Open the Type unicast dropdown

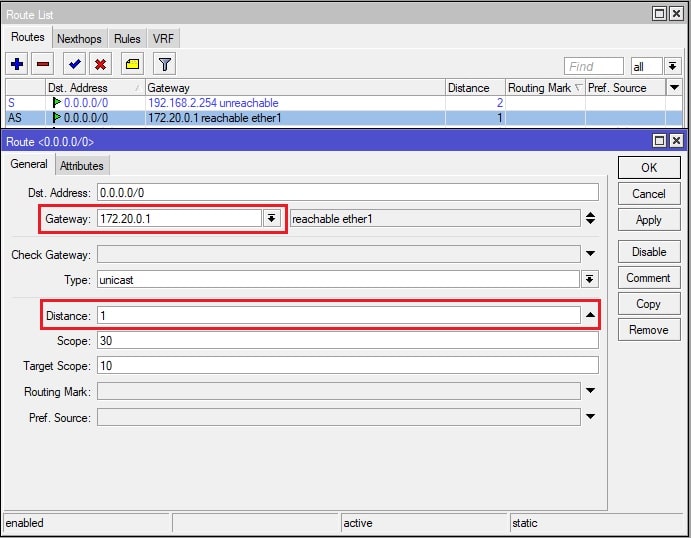[x=590, y=280]
